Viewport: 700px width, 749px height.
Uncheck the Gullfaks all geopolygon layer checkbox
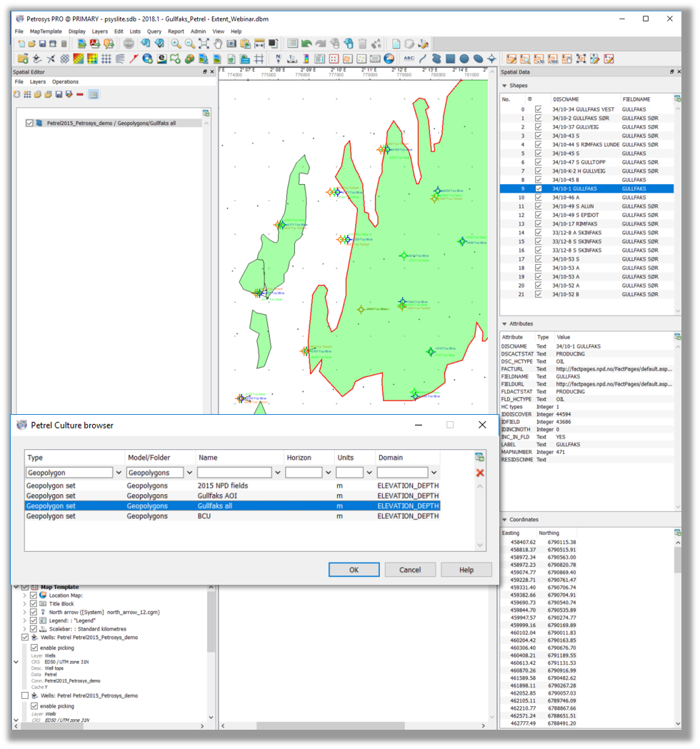coord(29,123)
